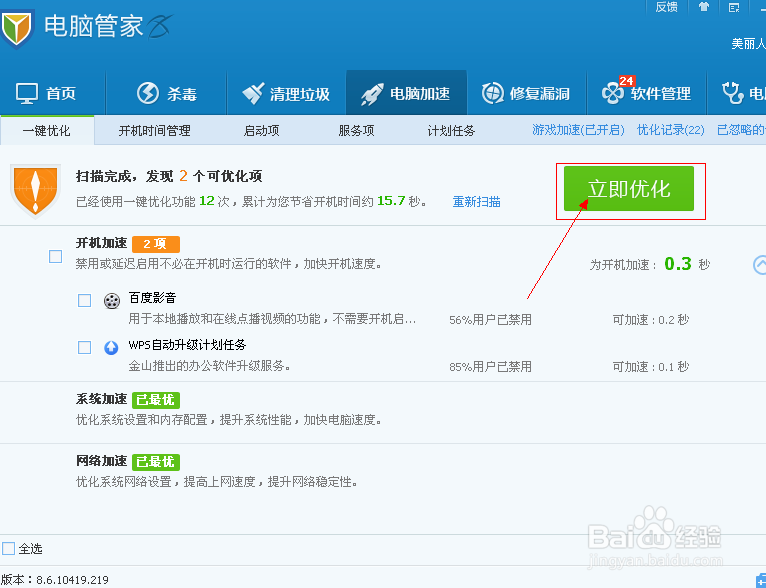The image size is (766, 588).
Task: Collapse the 开机加速 section arrow
Action: 760,264
